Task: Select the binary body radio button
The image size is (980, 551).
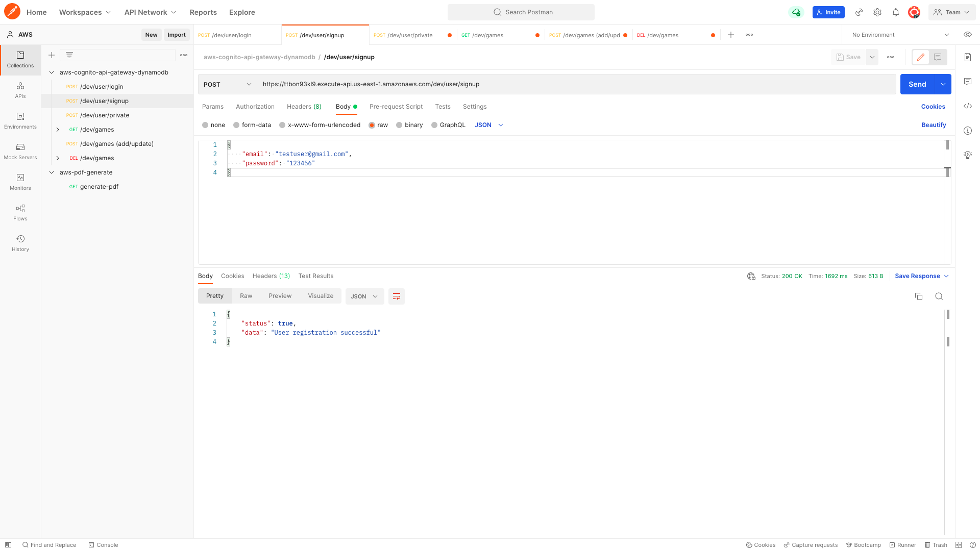Action: click(399, 125)
